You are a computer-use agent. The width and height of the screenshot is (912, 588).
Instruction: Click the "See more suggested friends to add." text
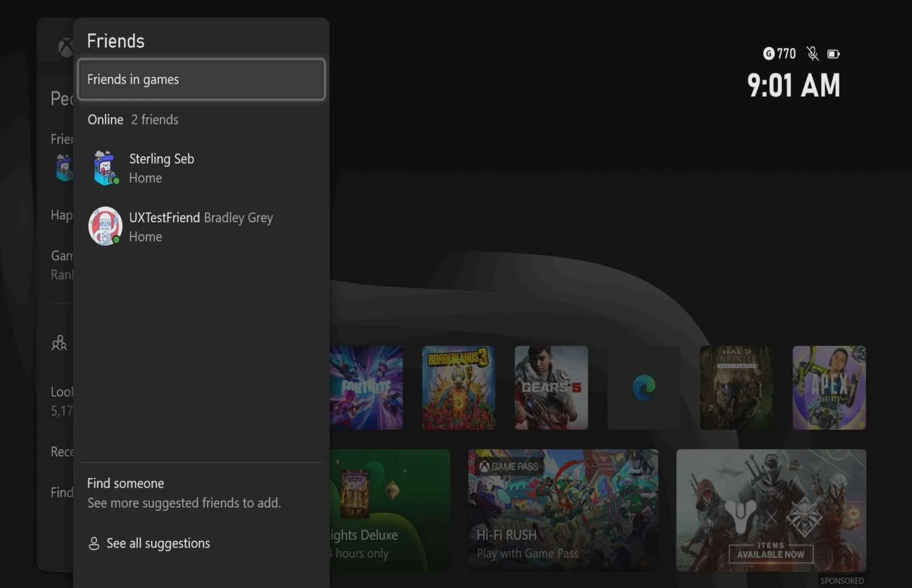point(184,503)
